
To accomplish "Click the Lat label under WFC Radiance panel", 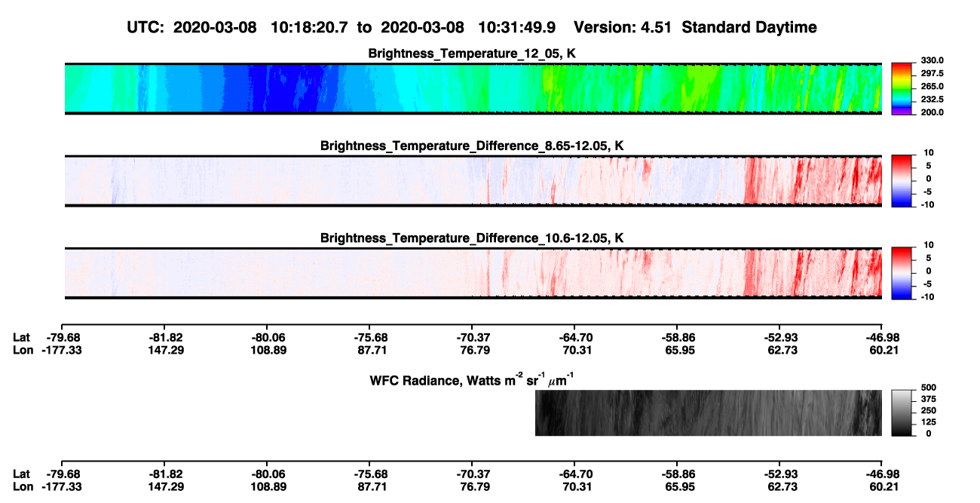I will (x=21, y=474).
